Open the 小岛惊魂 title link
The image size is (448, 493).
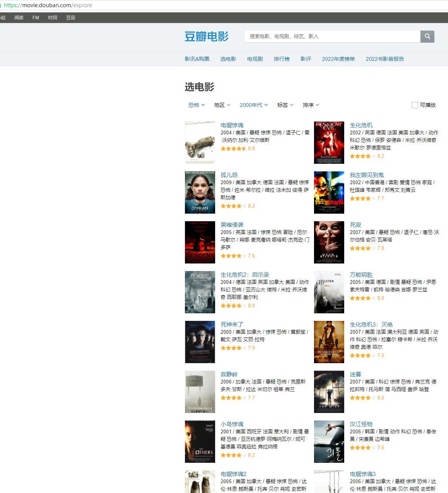232,424
